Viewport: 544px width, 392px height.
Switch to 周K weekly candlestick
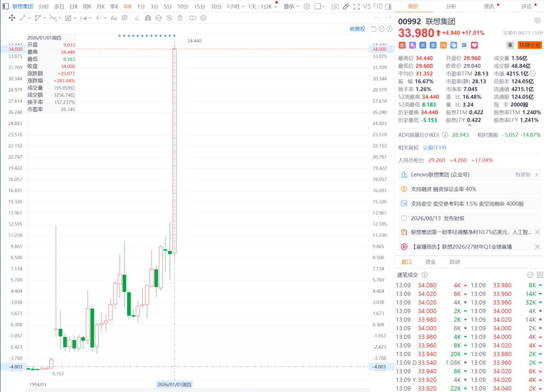(x=87, y=6)
